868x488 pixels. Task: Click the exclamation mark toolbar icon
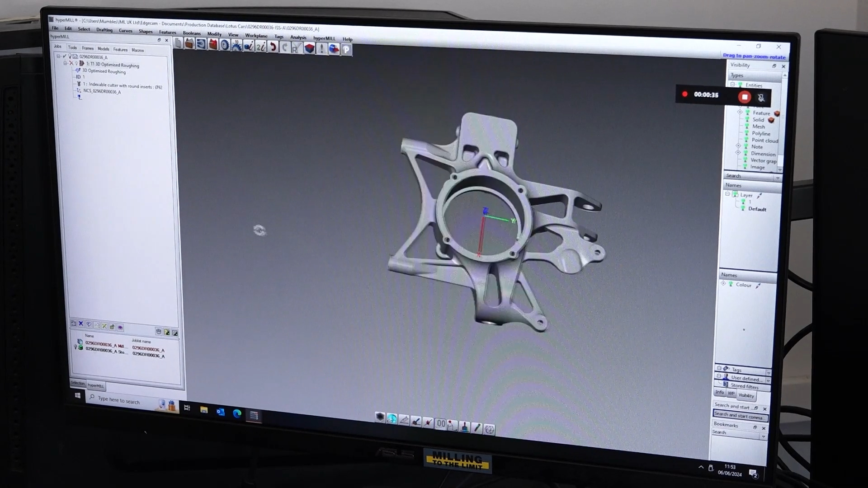321,49
